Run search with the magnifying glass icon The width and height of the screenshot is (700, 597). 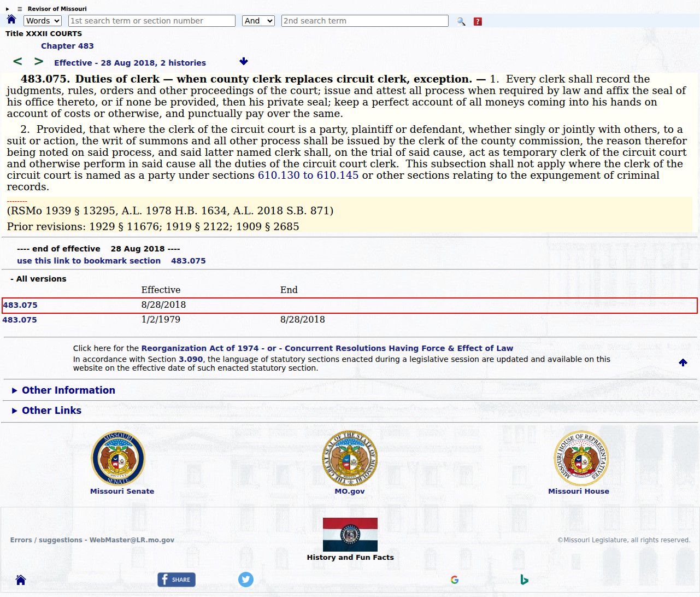[461, 21]
